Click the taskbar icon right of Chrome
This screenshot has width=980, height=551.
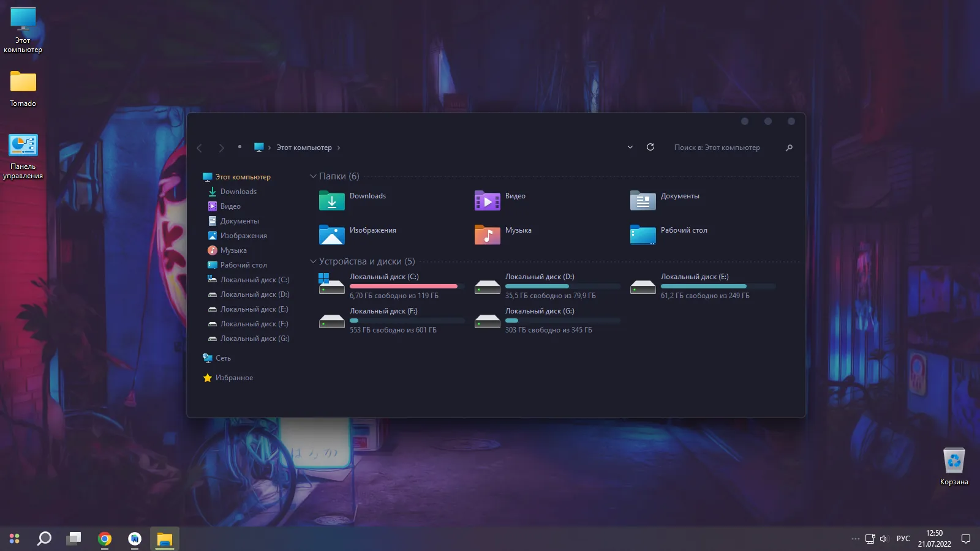click(135, 539)
